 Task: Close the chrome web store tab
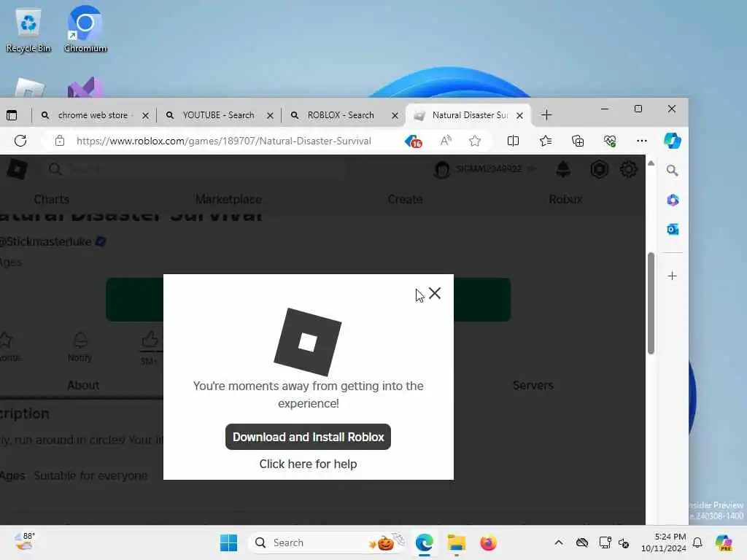pos(145,115)
